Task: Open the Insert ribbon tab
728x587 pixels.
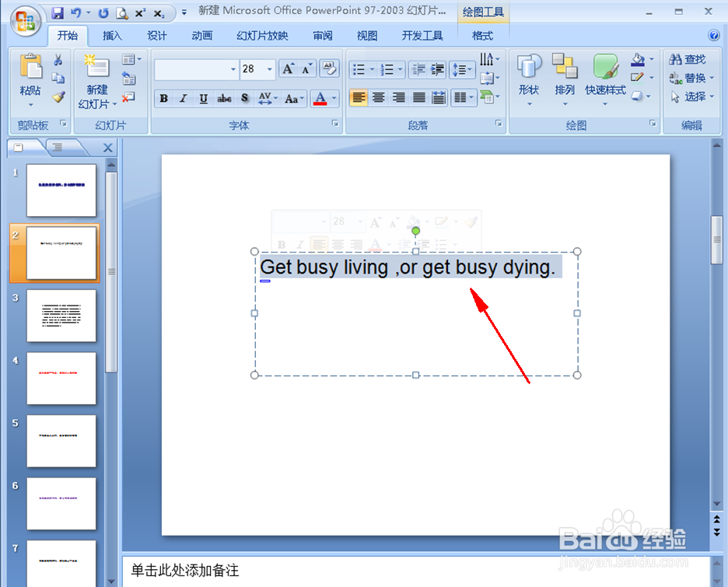Action: coord(112,36)
